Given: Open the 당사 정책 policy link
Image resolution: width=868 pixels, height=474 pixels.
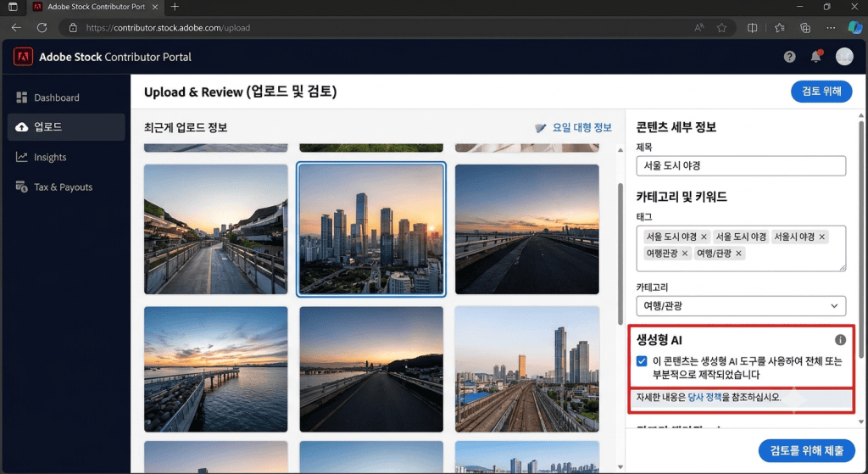Looking at the screenshot, I should (x=704, y=398).
